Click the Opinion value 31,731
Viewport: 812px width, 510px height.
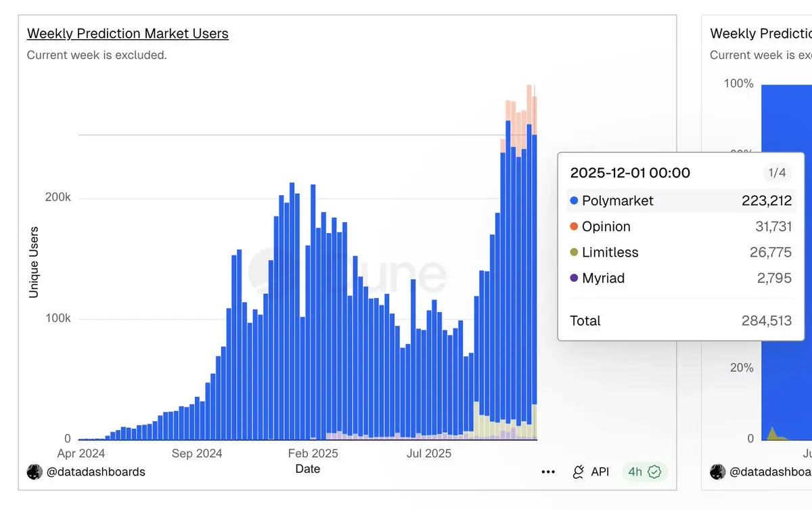pos(773,226)
